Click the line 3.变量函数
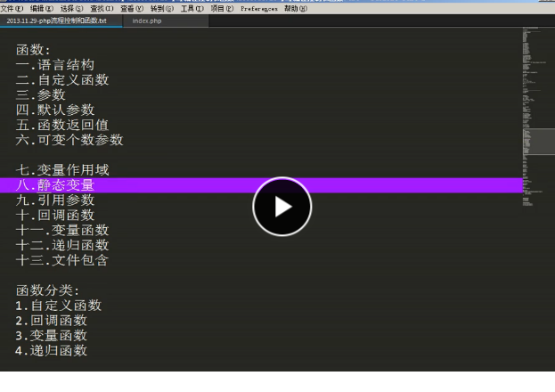Image resolution: width=555 pixels, height=392 pixels. pyautogui.click(x=52, y=336)
